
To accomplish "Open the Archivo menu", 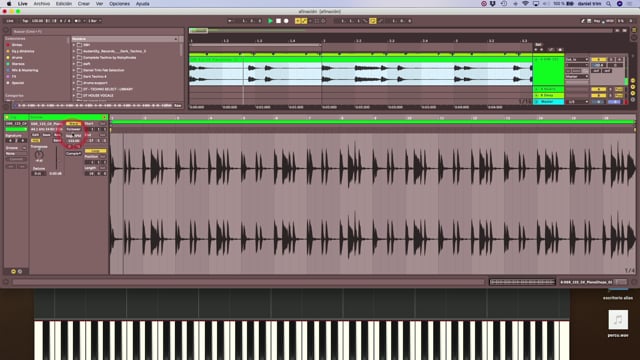I will pyautogui.click(x=42, y=4).
